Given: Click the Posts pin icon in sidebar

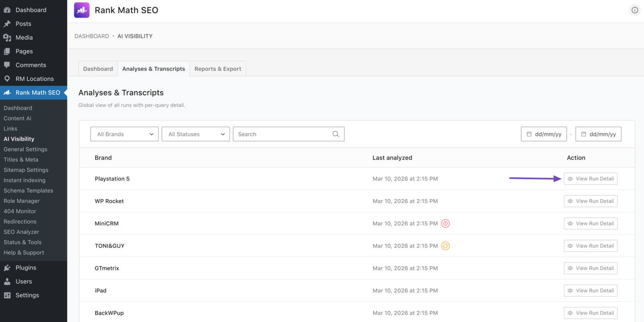Looking at the screenshot, I should click(7, 23).
